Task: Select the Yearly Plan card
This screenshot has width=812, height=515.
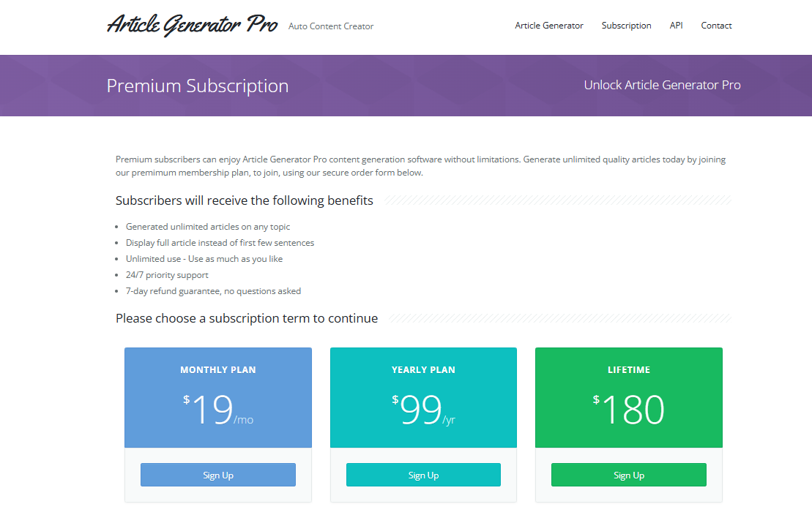Action: coord(423,397)
